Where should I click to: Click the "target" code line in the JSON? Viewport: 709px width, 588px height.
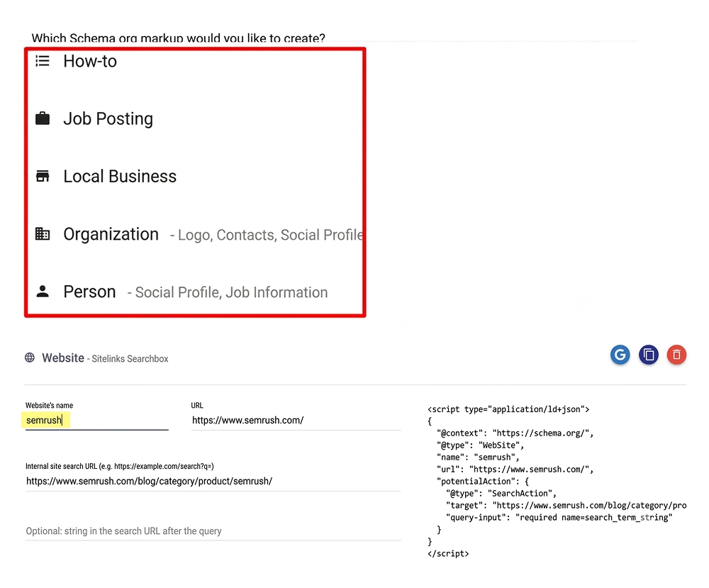566,506
